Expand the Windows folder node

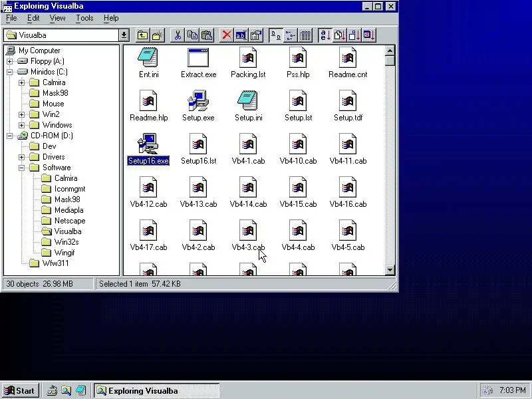(x=22, y=125)
